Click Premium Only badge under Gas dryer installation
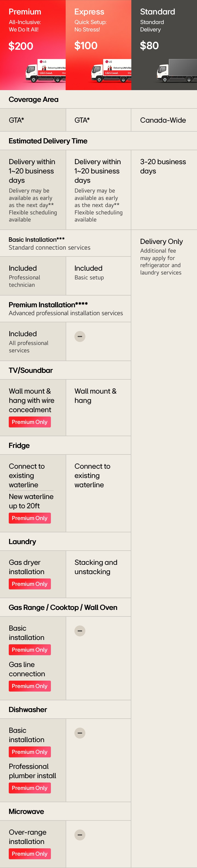197x868 pixels. point(30,584)
